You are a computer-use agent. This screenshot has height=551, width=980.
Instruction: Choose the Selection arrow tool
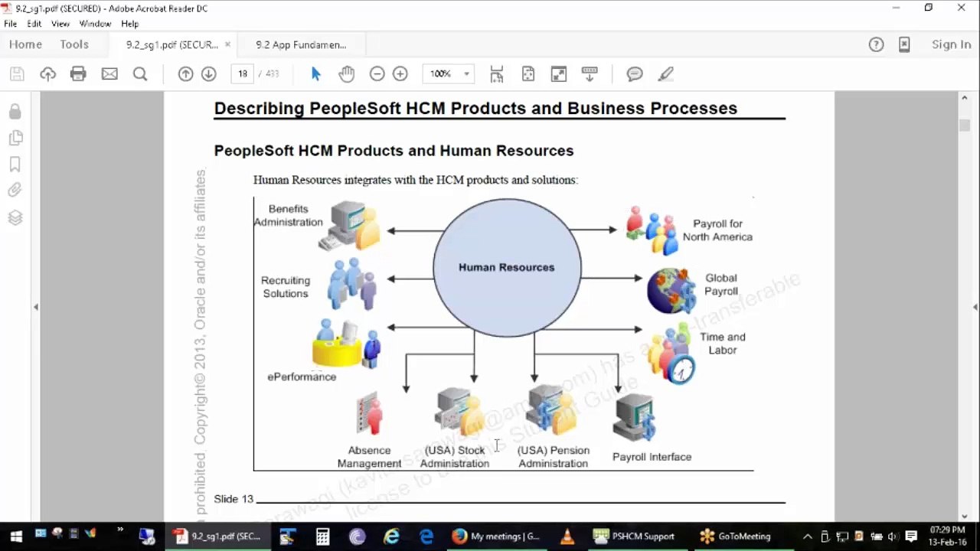point(316,74)
